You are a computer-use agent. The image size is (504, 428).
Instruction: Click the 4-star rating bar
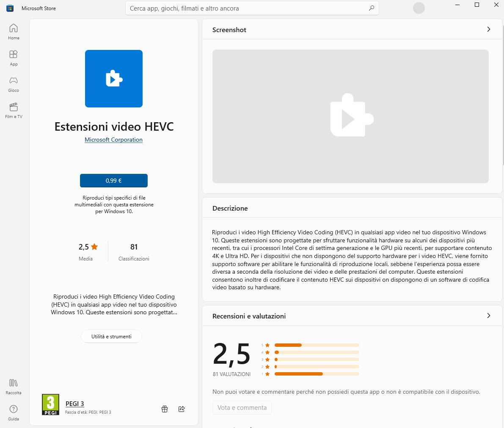click(x=317, y=352)
